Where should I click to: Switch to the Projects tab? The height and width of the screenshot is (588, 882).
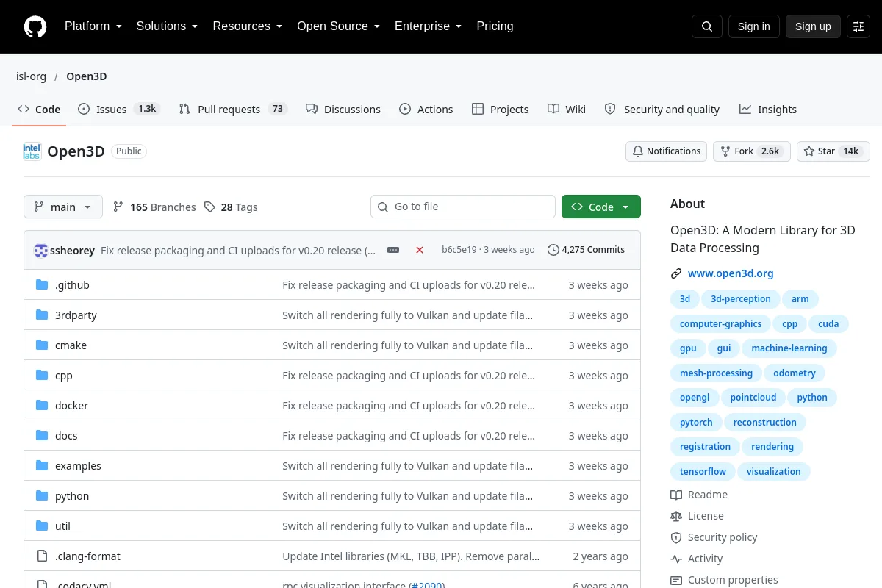point(500,110)
